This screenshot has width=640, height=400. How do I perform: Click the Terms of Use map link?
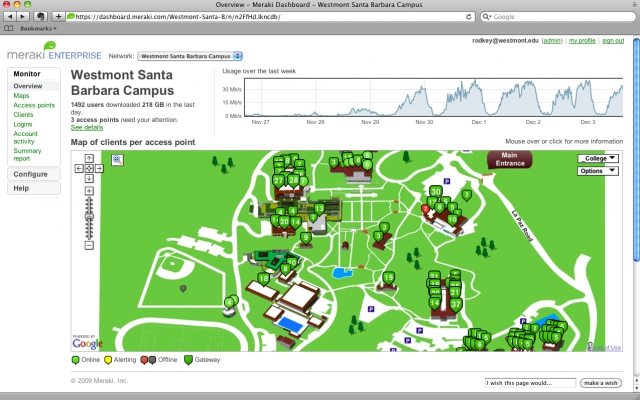(605, 347)
